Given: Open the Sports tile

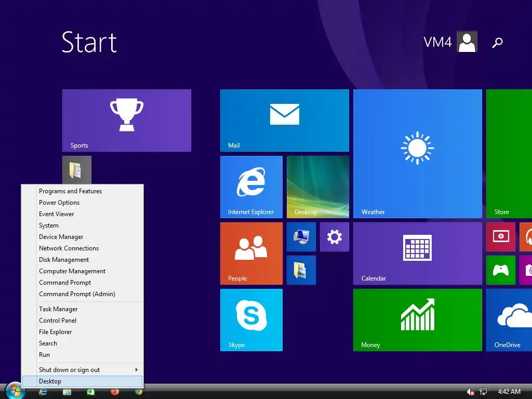Looking at the screenshot, I should click(127, 121).
